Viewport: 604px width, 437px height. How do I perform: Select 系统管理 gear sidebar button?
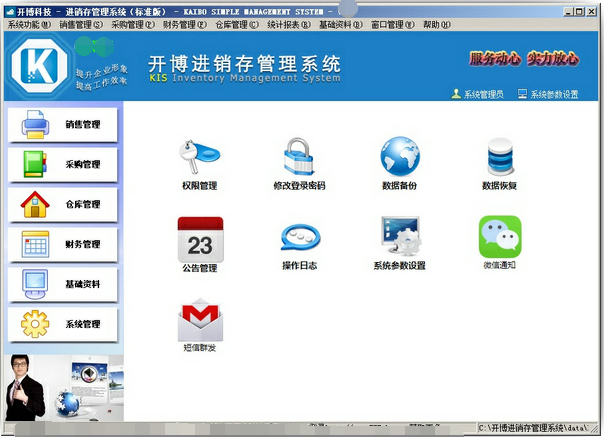point(62,324)
